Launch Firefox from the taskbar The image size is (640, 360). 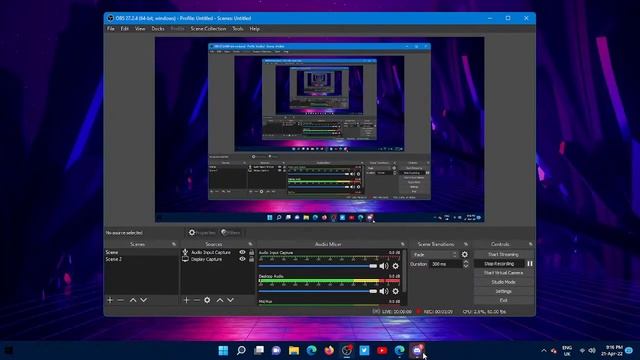(x=329, y=350)
